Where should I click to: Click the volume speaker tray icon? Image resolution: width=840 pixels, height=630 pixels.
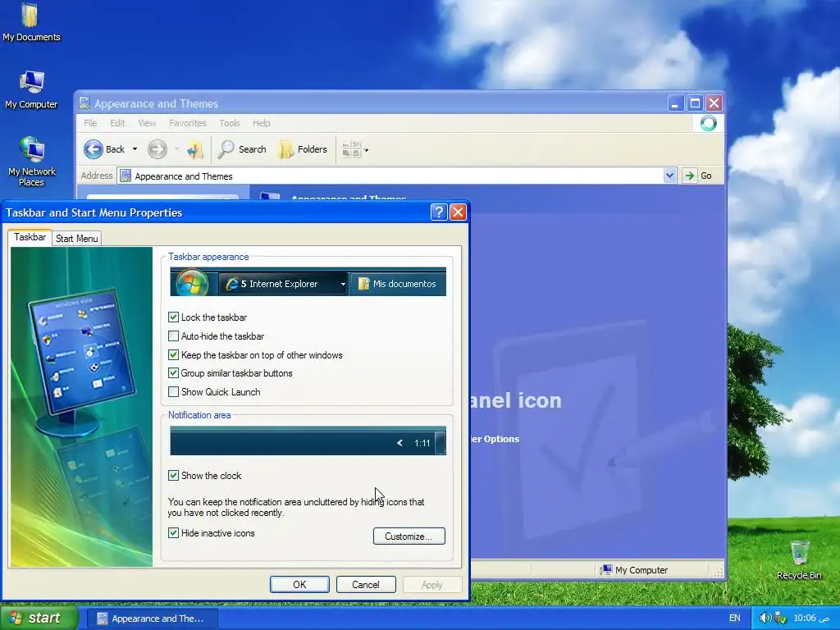[x=765, y=618]
